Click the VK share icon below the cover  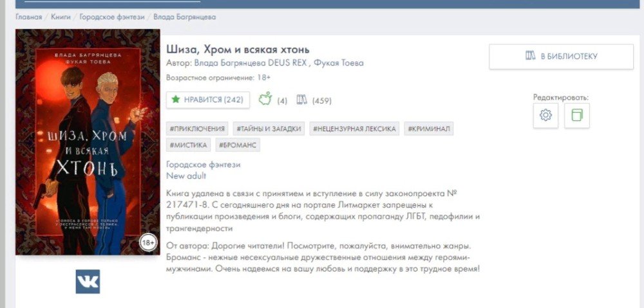(88, 282)
